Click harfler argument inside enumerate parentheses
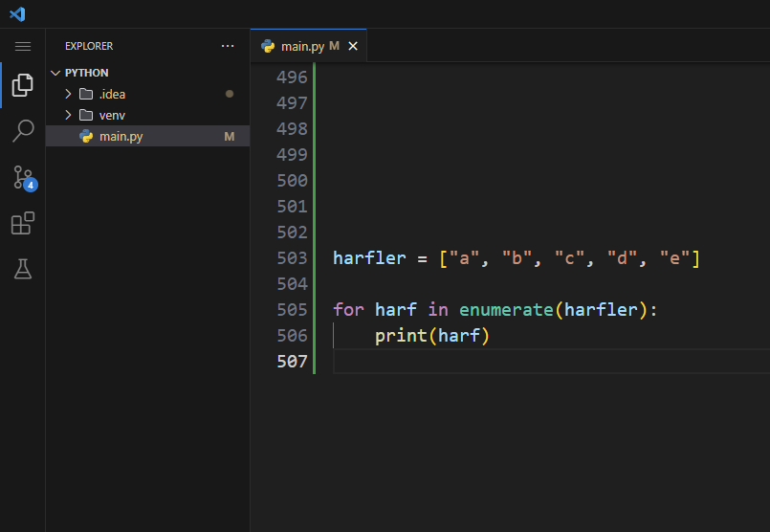Viewport: 770px width, 532px height. pos(601,309)
